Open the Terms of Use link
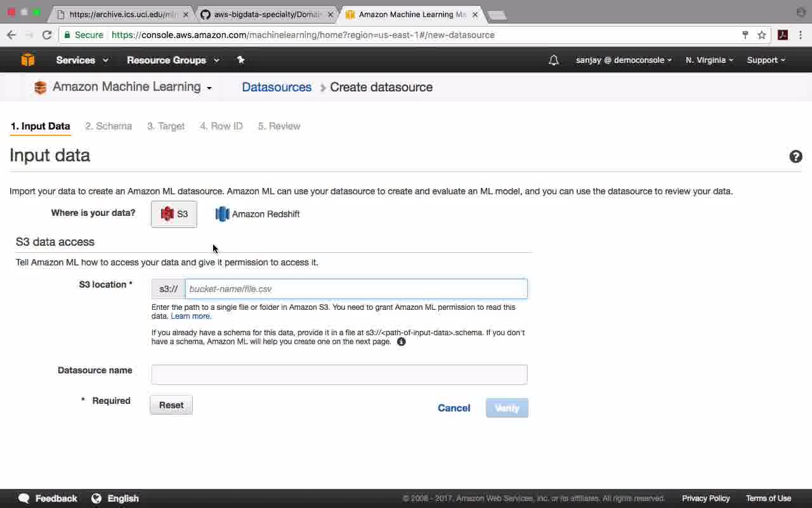This screenshot has width=812, height=508. tap(768, 498)
